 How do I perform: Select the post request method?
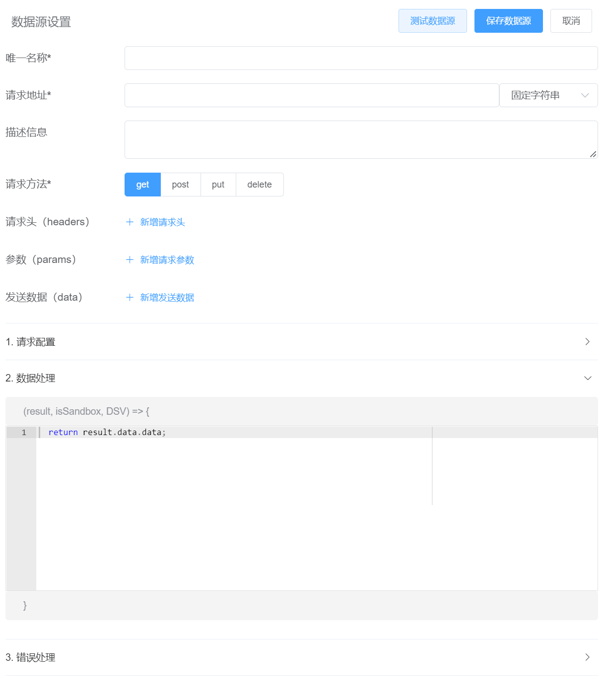[180, 185]
